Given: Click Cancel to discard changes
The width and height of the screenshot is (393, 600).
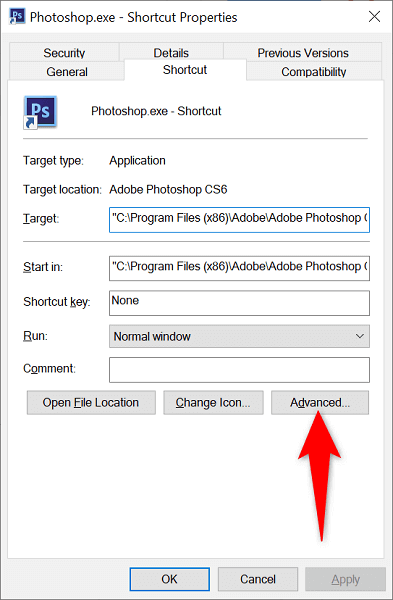Looking at the screenshot, I should 258,579.
